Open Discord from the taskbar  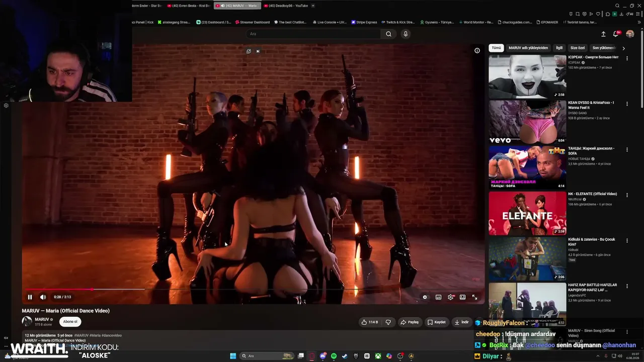point(323,356)
